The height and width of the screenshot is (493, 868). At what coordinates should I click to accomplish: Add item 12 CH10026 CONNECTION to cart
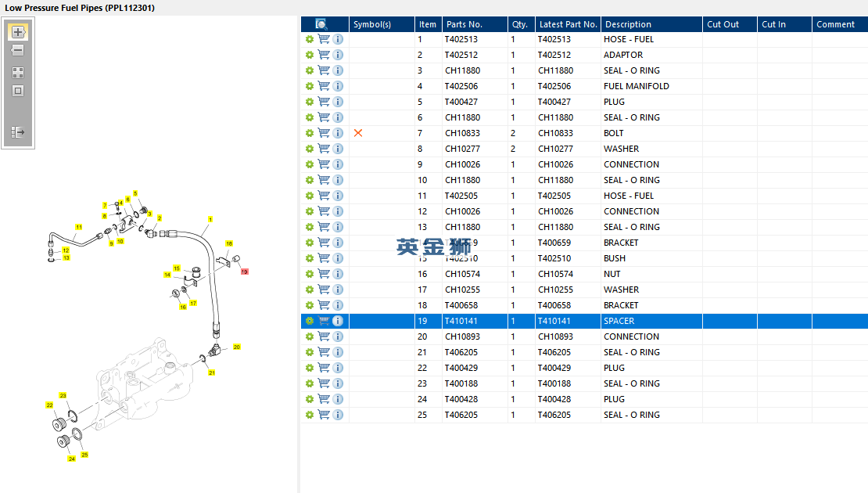324,211
